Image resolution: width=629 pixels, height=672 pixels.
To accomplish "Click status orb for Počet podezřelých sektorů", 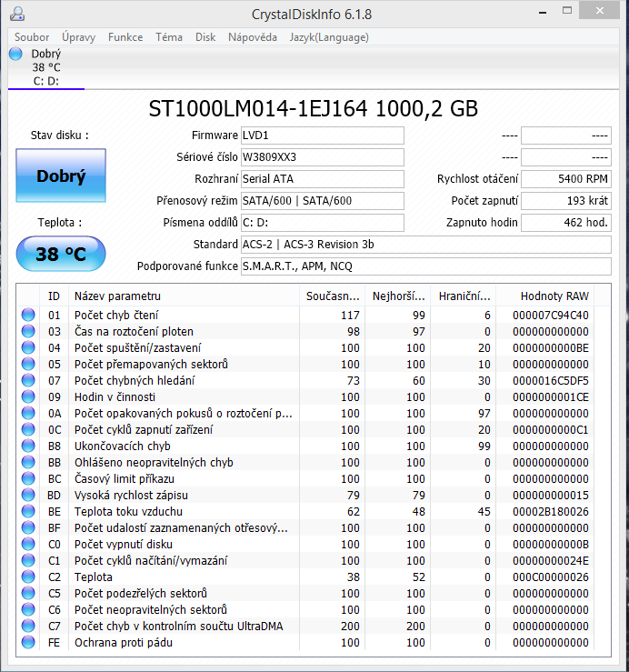I will [28, 593].
